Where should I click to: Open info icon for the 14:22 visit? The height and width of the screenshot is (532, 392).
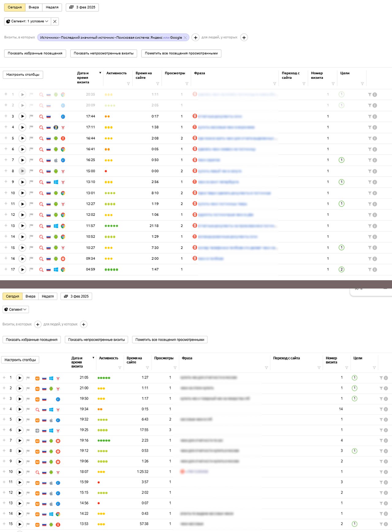point(386,514)
